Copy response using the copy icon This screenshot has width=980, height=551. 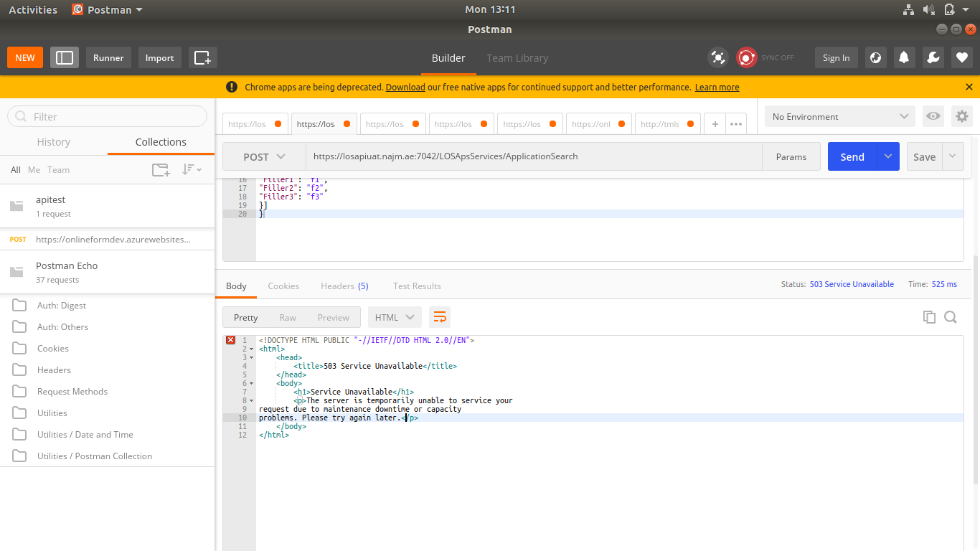coord(929,317)
